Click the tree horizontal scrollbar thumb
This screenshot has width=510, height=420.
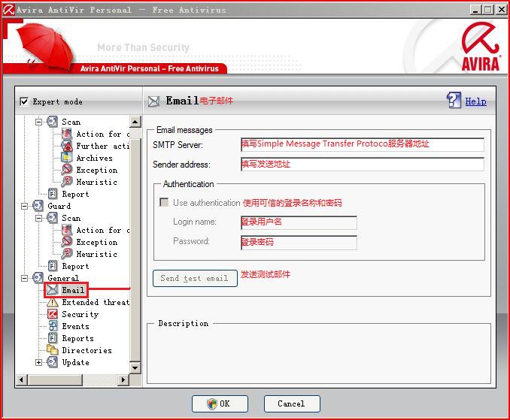coord(55,379)
